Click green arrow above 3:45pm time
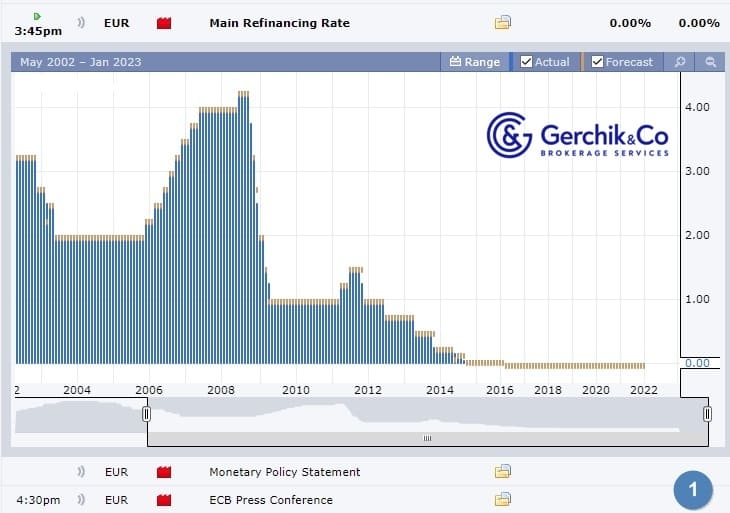 (38, 16)
